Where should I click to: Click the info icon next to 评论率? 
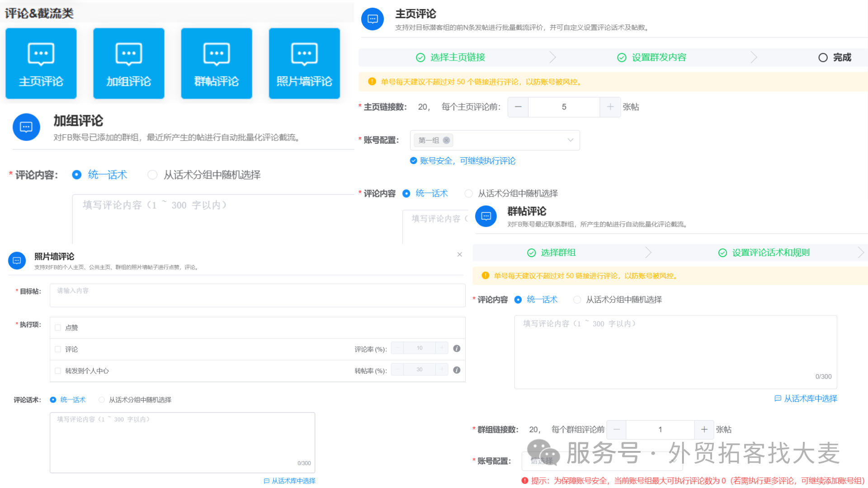pyautogui.click(x=457, y=348)
